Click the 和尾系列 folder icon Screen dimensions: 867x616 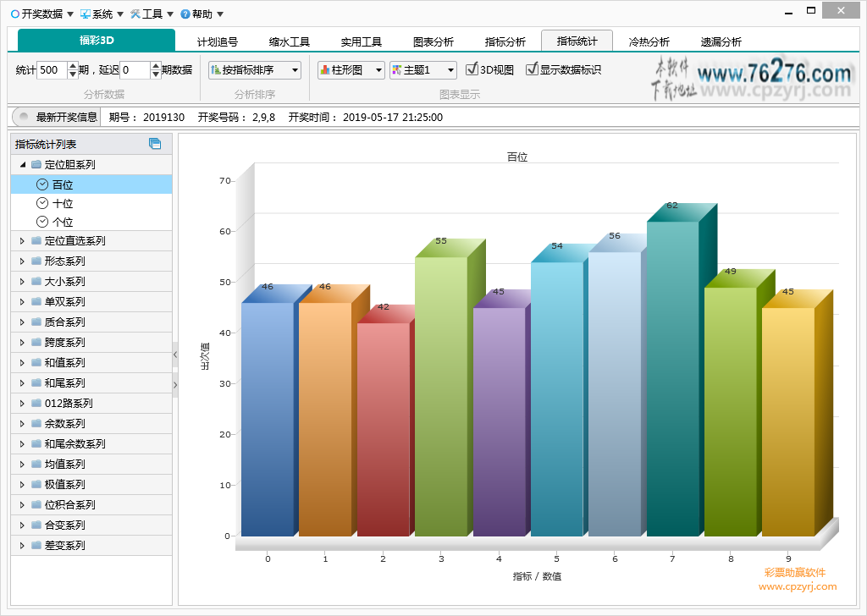[x=36, y=382]
